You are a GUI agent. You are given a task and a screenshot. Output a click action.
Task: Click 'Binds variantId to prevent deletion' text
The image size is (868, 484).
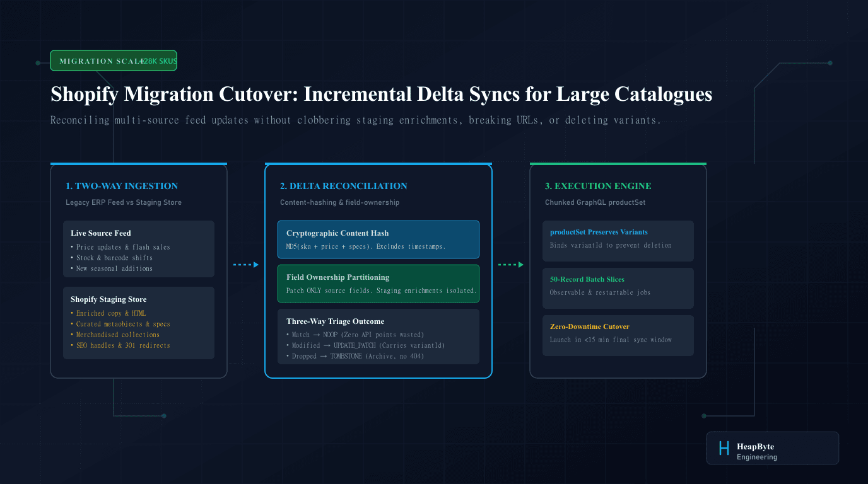click(611, 245)
